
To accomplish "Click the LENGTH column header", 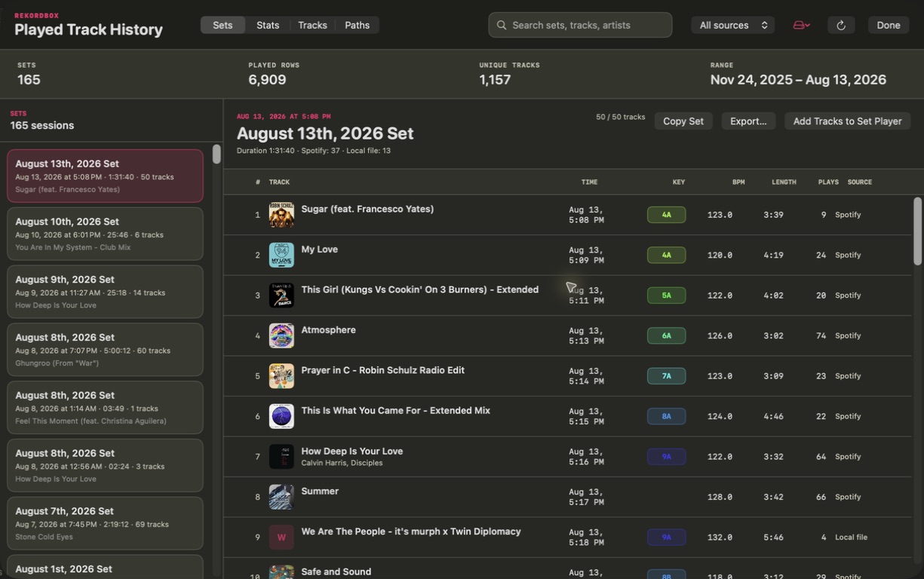I will point(784,182).
